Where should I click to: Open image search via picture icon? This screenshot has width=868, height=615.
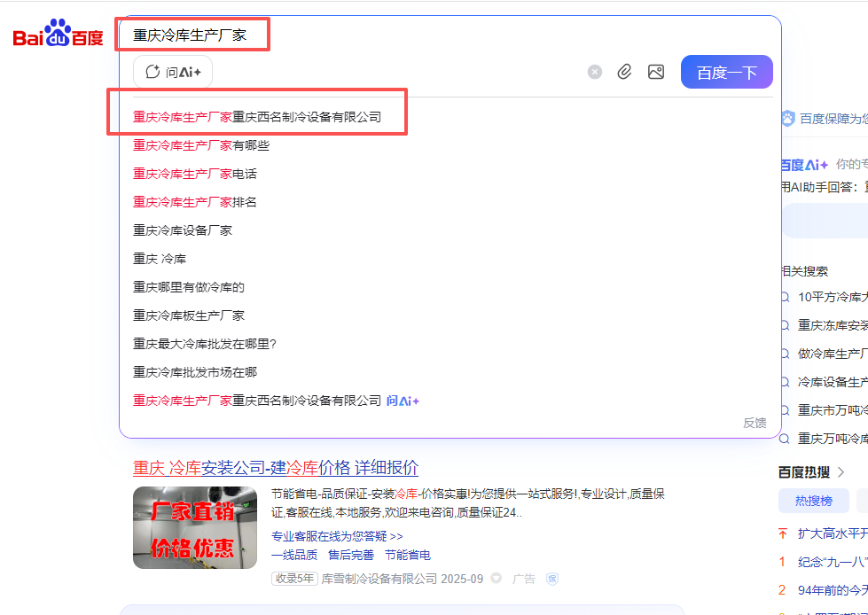tap(656, 73)
